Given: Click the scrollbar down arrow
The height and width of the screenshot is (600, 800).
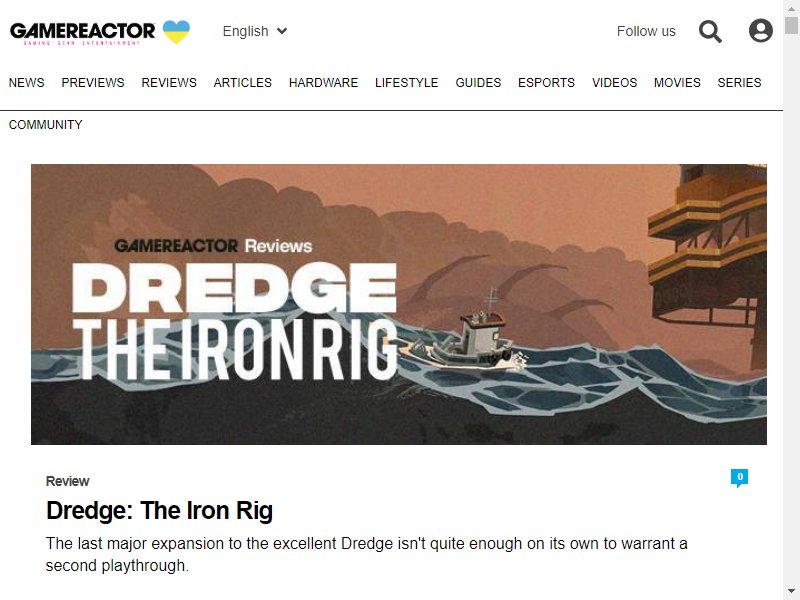Looking at the screenshot, I should [791, 593].
